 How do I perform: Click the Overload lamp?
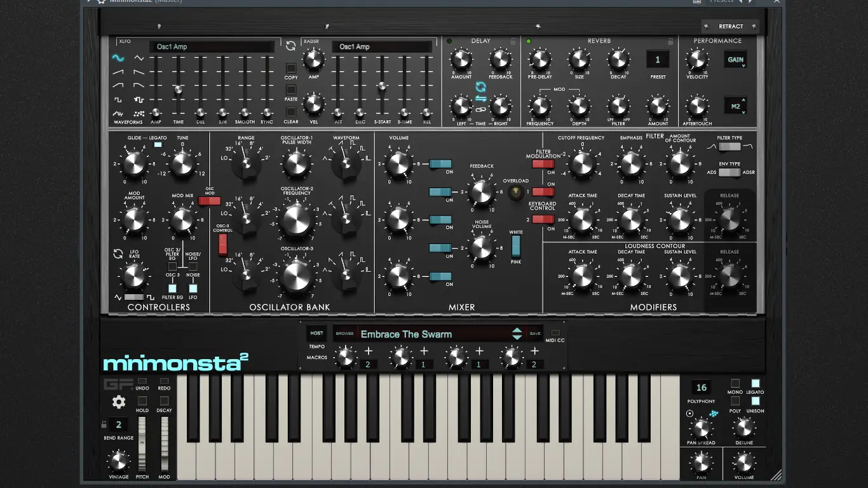tap(516, 194)
